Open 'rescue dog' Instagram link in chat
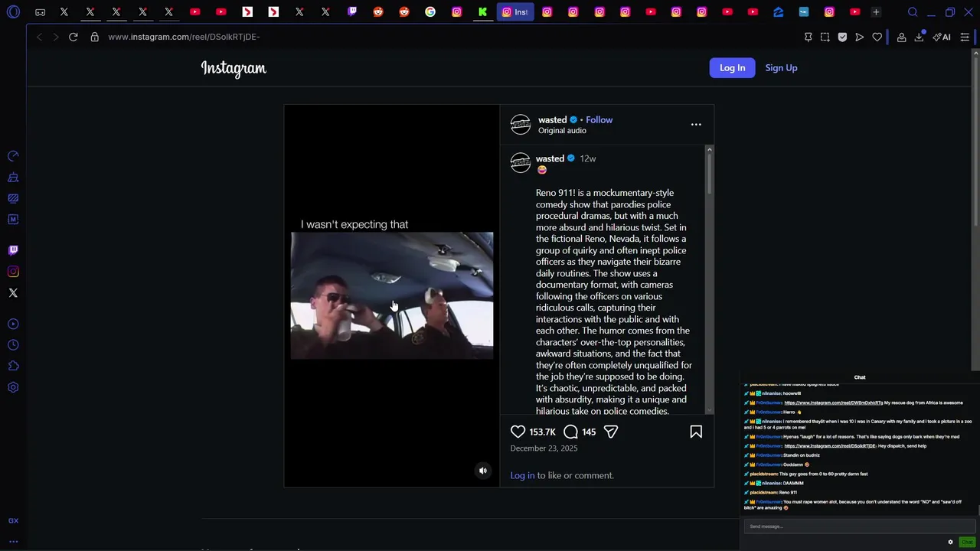This screenshot has width=980, height=551. tap(834, 403)
